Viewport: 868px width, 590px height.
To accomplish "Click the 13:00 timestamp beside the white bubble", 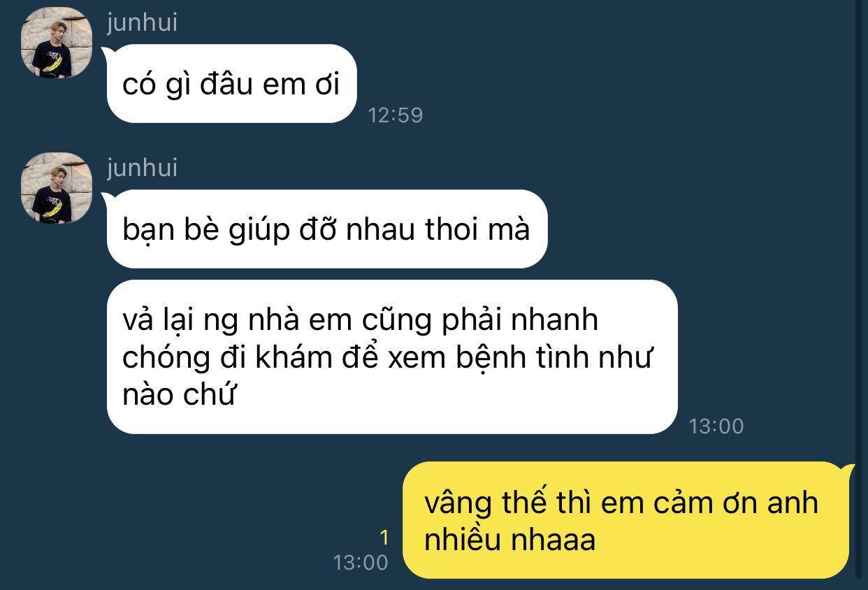I will tap(716, 426).
